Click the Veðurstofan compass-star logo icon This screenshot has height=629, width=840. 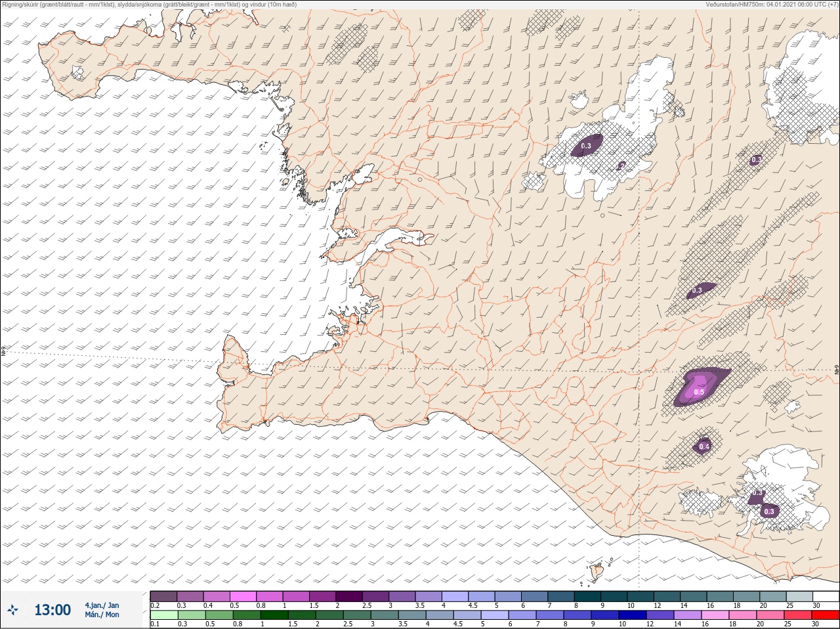[x=12, y=610]
